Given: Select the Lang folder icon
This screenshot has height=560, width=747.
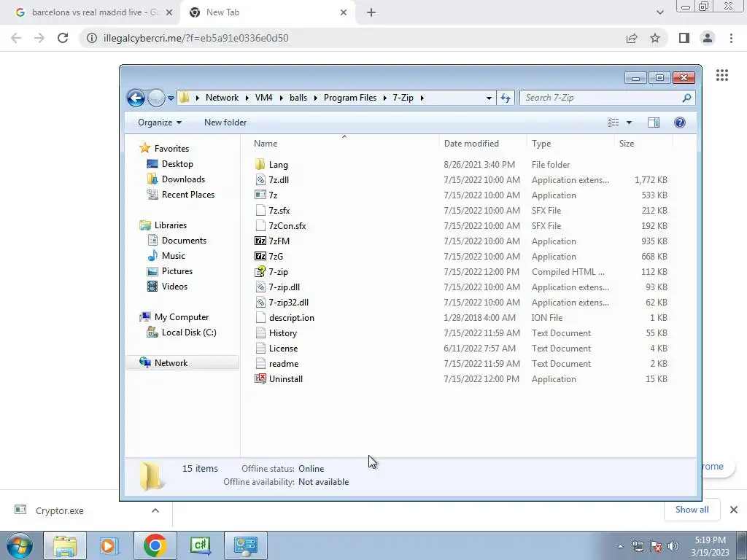Looking at the screenshot, I should (x=260, y=164).
